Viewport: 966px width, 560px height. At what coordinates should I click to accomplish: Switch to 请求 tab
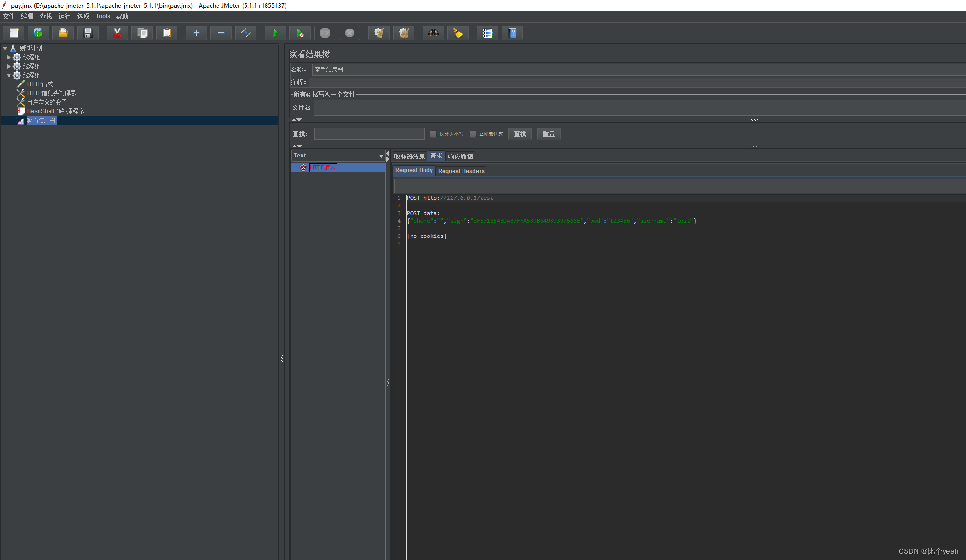[436, 156]
